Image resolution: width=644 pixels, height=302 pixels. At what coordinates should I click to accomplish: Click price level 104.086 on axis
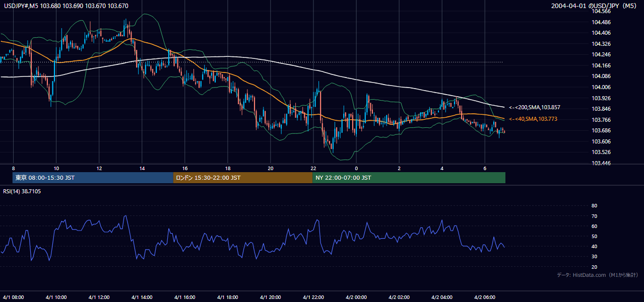point(601,76)
